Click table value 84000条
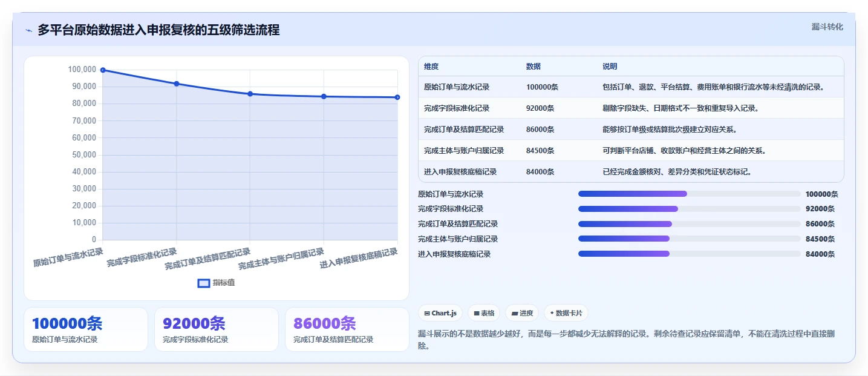This screenshot has width=868, height=376. point(540,172)
